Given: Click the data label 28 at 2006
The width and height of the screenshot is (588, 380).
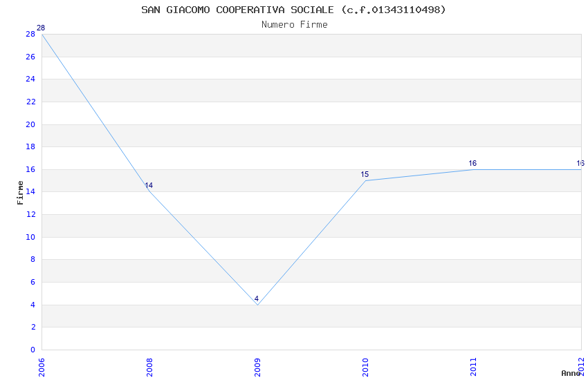Looking at the screenshot, I should [x=41, y=28].
